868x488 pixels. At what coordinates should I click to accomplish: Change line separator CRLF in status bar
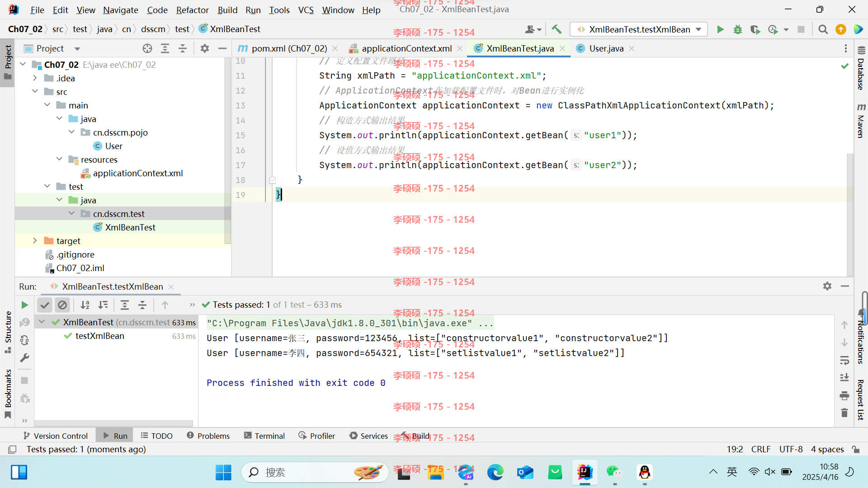click(761, 449)
